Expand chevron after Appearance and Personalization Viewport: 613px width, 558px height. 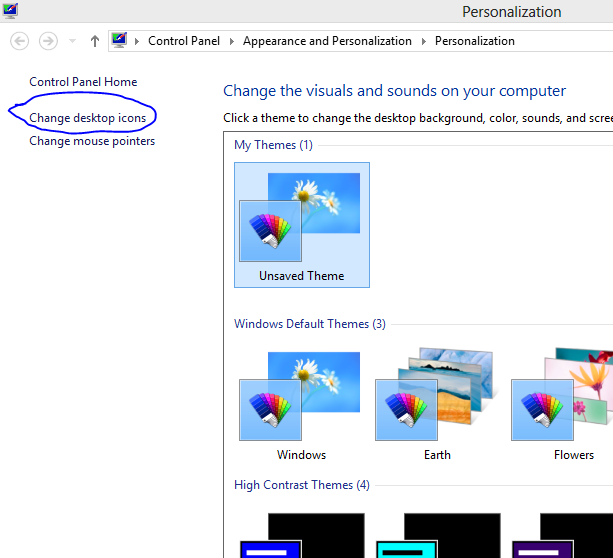point(424,41)
